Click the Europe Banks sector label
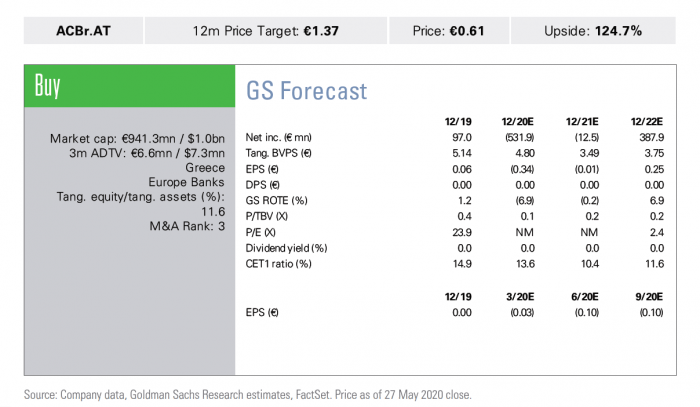 click(x=186, y=183)
